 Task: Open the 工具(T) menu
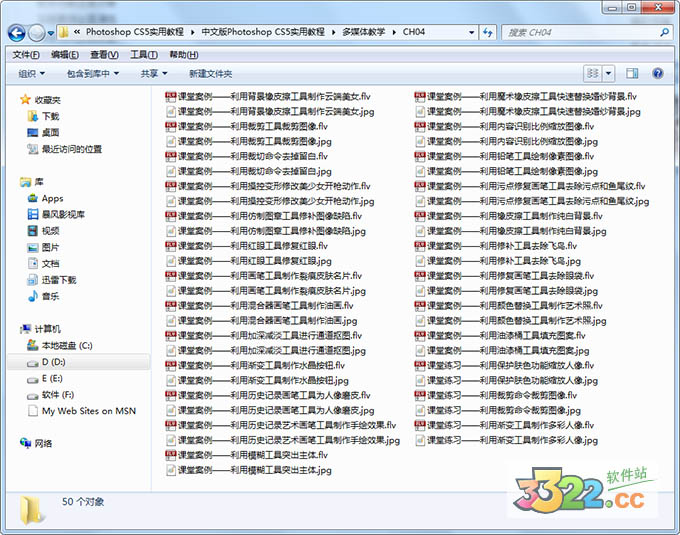tap(143, 54)
